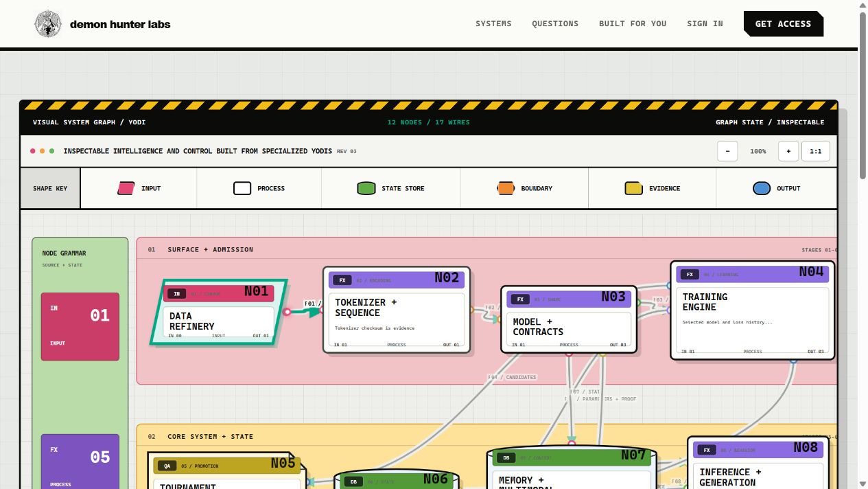Reset zoom with the 1:1 button
868x489 pixels.
pyautogui.click(x=816, y=151)
